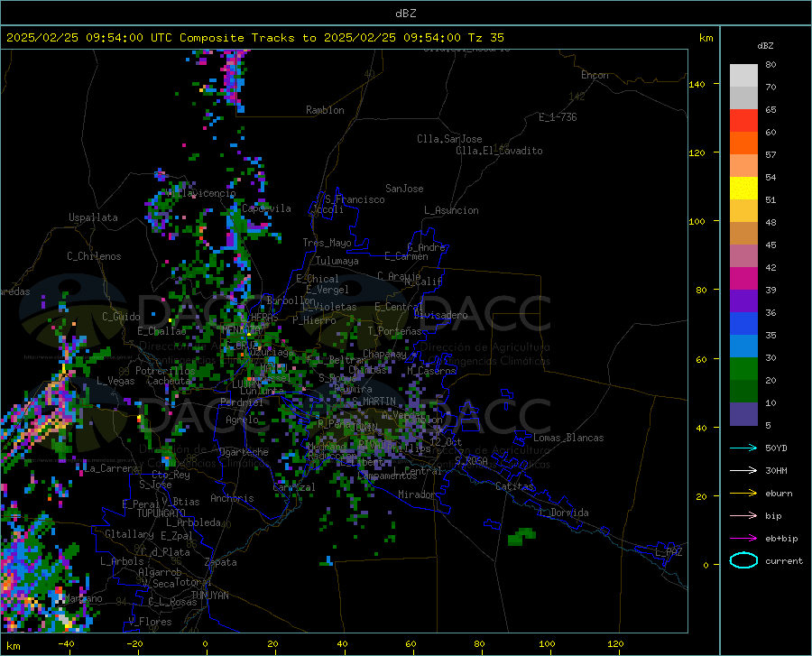Click the yellow eburn arrow legend icon
The width and height of the screenshot is (812, 656).
click(x=743, y=494)
